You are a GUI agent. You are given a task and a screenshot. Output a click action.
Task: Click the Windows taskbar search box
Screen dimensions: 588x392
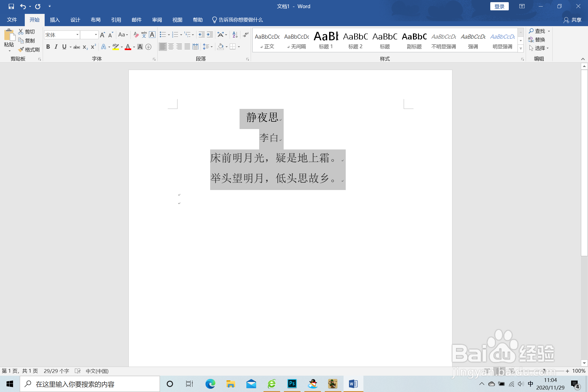click(x=90, y=384)
